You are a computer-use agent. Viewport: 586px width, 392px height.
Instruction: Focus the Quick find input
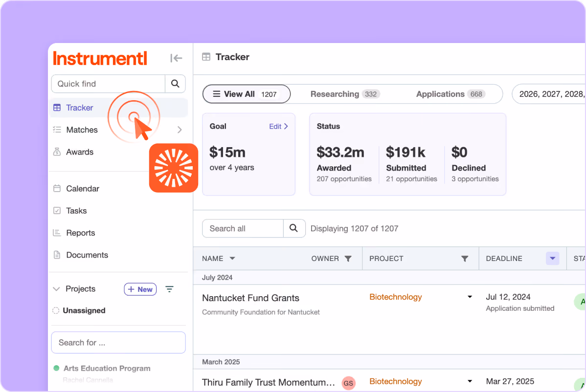[109, 84]
